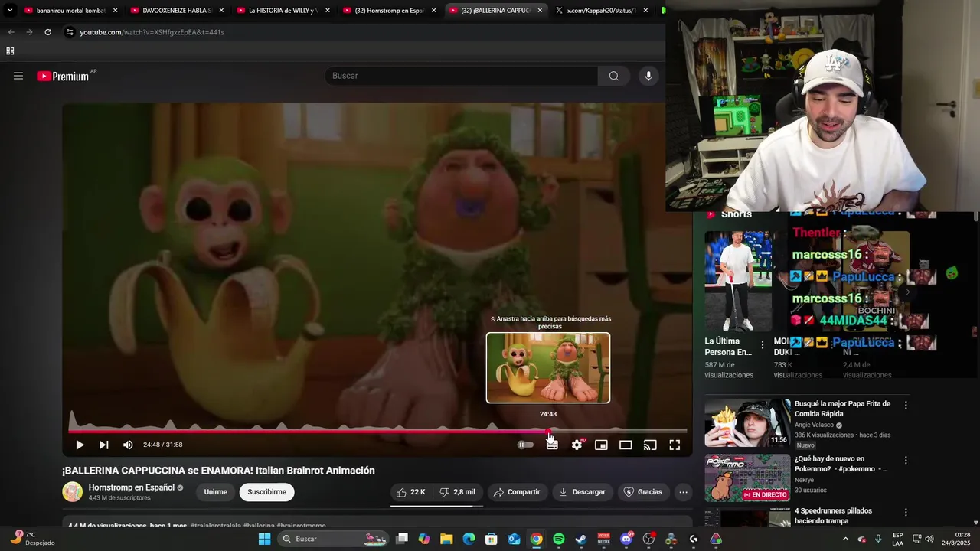Viewport: 980px width, 551px height.
Task: Show hidden system tray icons
Action: click(x=845, y=539)
